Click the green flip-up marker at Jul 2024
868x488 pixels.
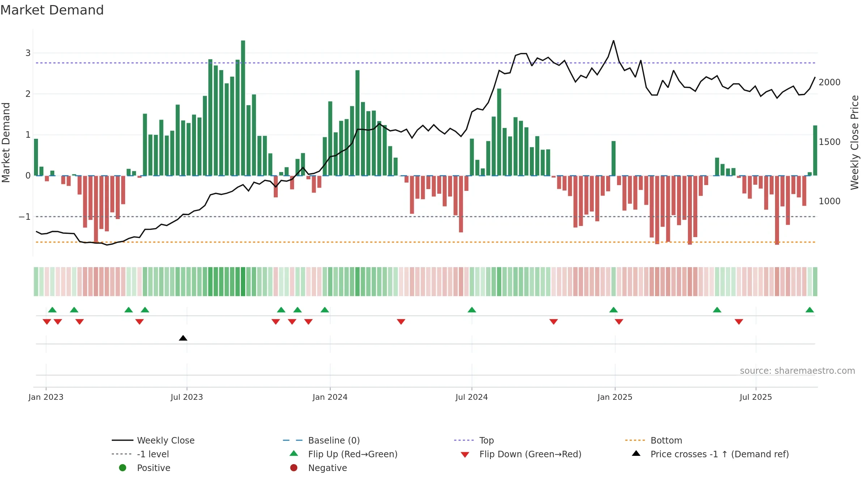click(472, 310)
